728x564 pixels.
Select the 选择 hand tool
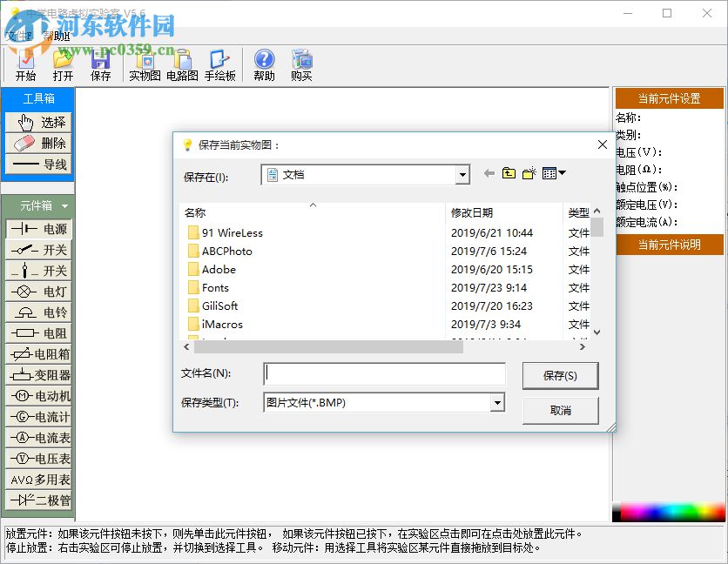38,123
